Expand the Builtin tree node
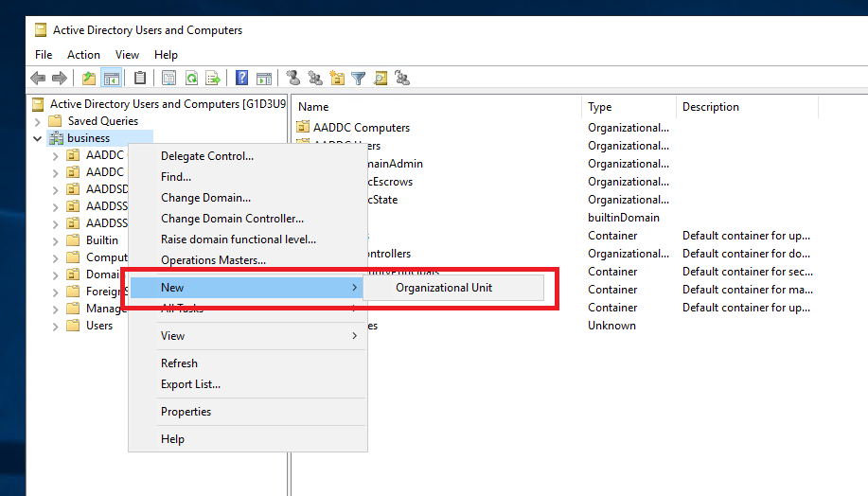 tap(55, 241)
